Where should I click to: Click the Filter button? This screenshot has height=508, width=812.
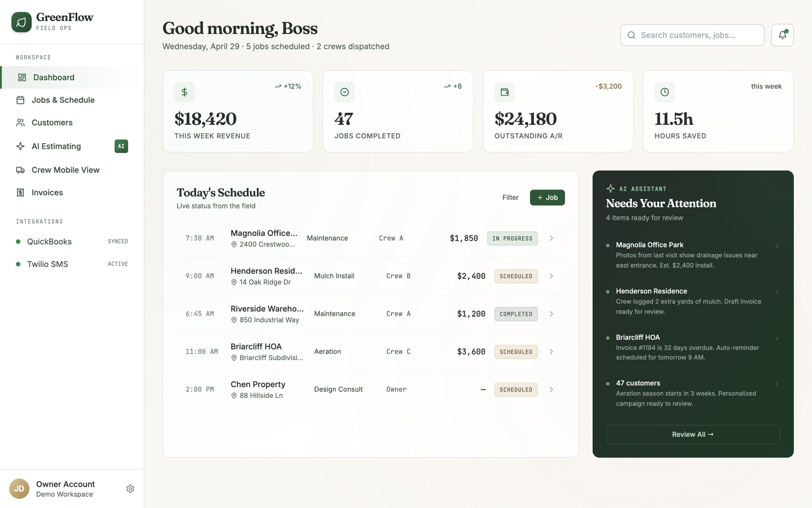[x=511, y=198]
